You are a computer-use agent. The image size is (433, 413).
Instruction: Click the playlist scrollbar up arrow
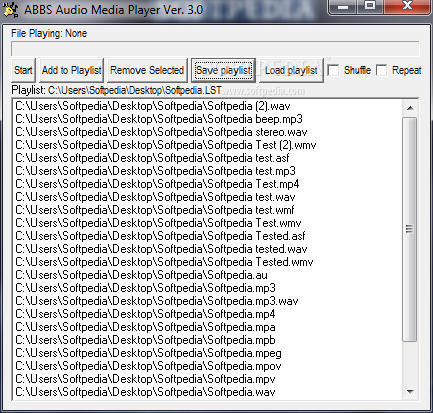click(410, 108)
